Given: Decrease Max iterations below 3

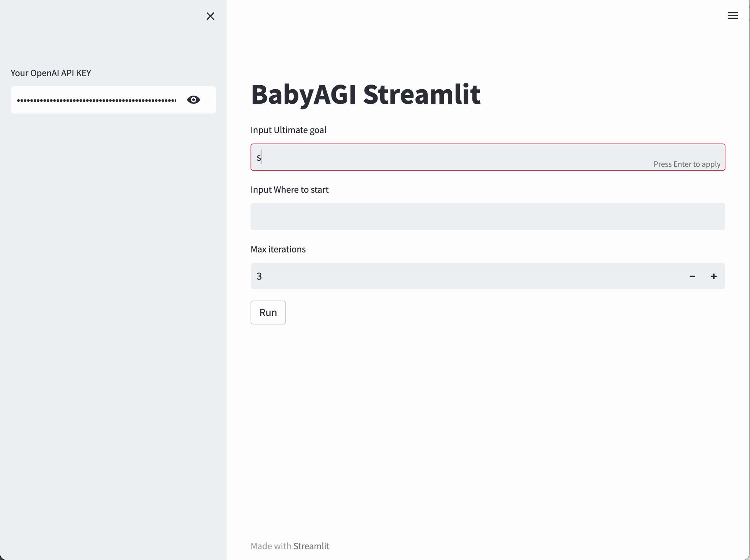Looking at the screenshot, I should coord(692,276).
